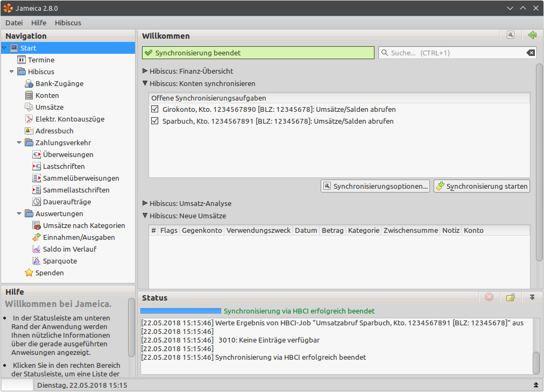Click the settings icon in Willkommen header
This screenshot has width=544, height=392.
coord(511,35)
